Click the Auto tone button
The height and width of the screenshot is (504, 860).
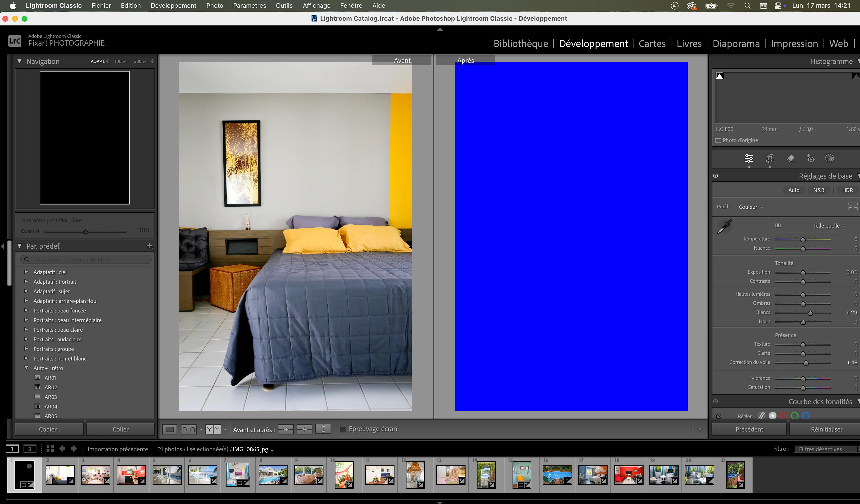pyautogui.click(x=794, y=190)
